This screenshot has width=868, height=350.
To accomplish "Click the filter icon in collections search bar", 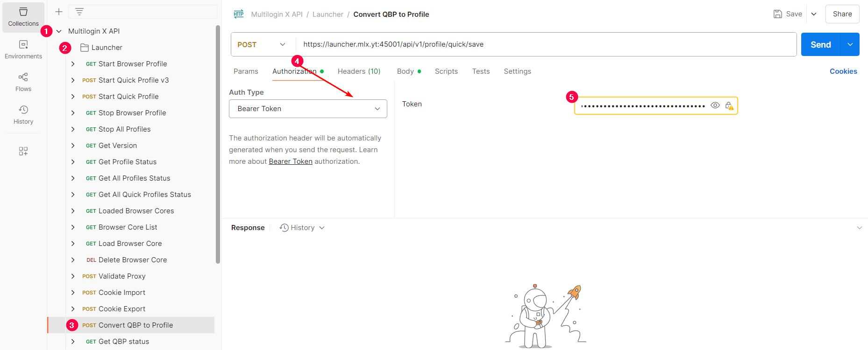I will click(79, 12).
